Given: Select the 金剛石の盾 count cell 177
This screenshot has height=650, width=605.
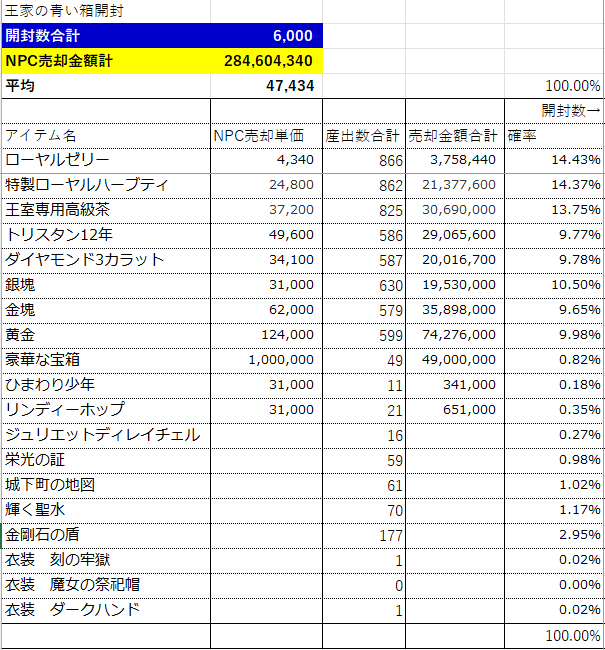Looking at the screenshot, I should [x=364, y=535].
